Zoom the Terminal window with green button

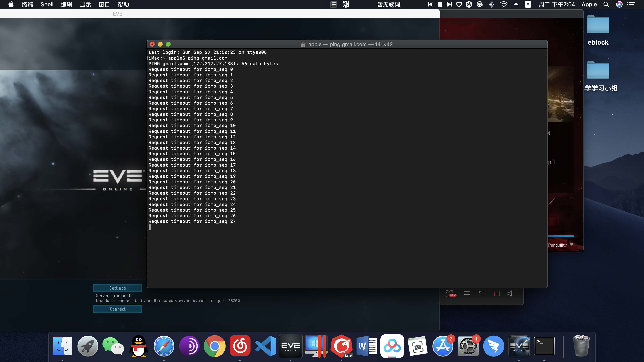point(168,44)
